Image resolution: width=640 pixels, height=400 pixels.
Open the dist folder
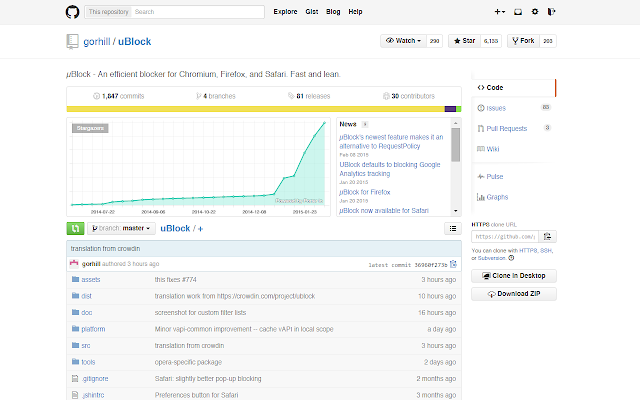pos(86,296)
